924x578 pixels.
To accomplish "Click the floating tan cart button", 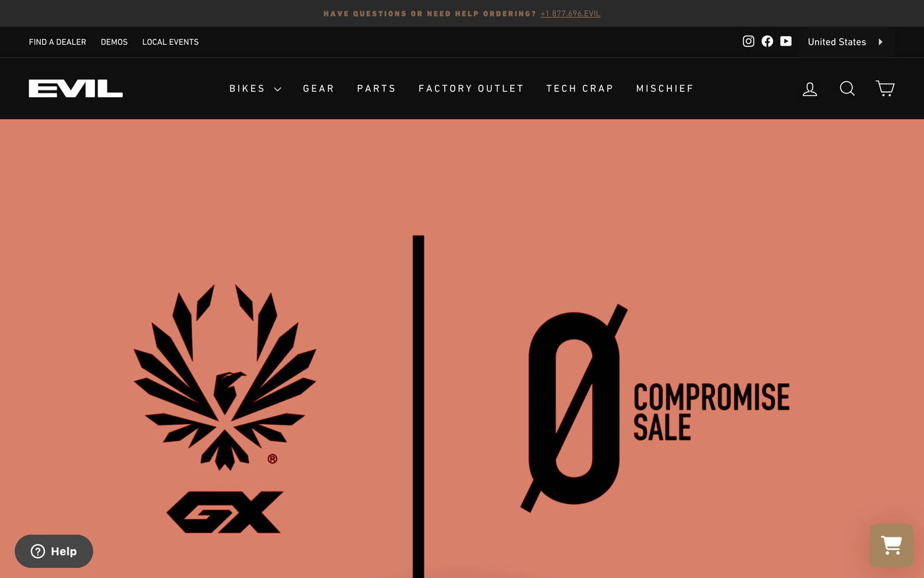I will point(892,545).
